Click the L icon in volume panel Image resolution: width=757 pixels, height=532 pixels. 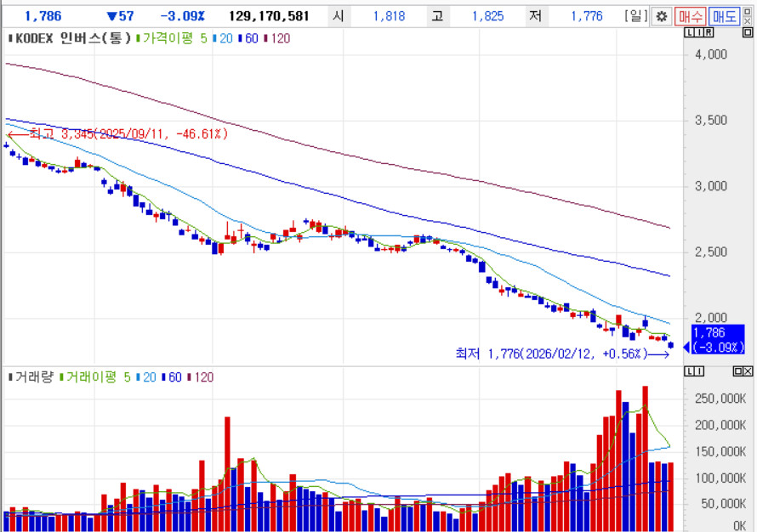(689, 371)
